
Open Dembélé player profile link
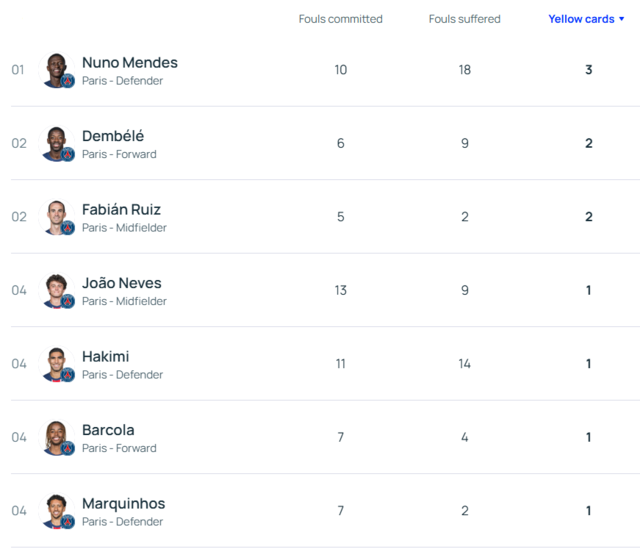point(113,136)
